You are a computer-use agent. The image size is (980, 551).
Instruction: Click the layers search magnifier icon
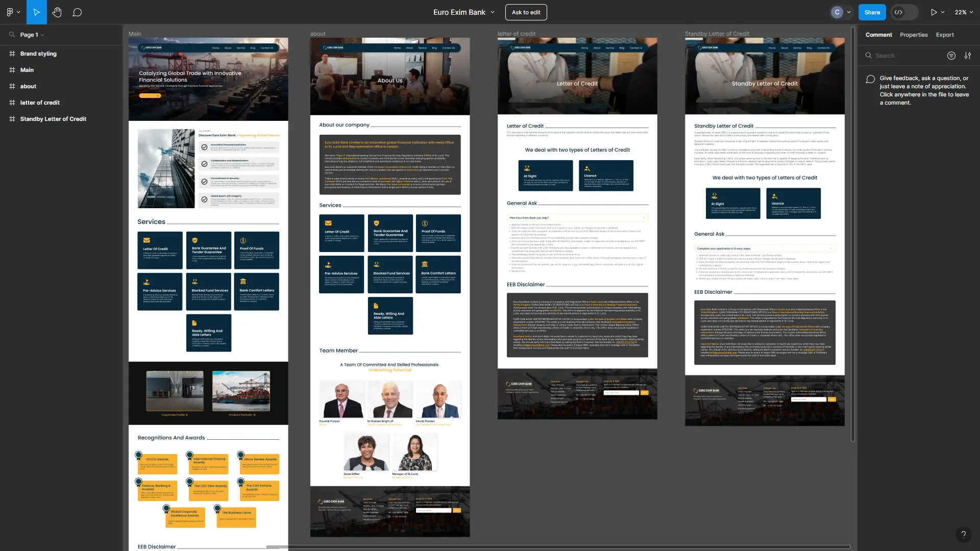12,35
